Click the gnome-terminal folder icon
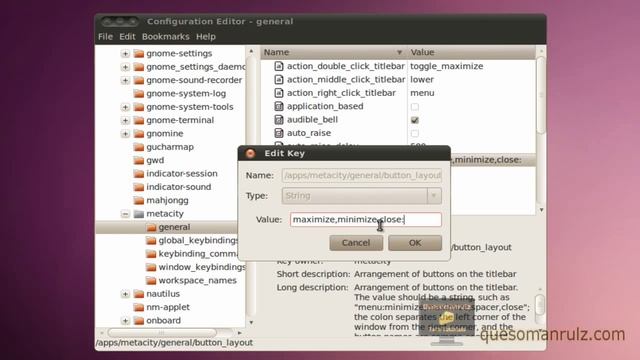This screenshot has width=640, height=360. pos(139,120)
